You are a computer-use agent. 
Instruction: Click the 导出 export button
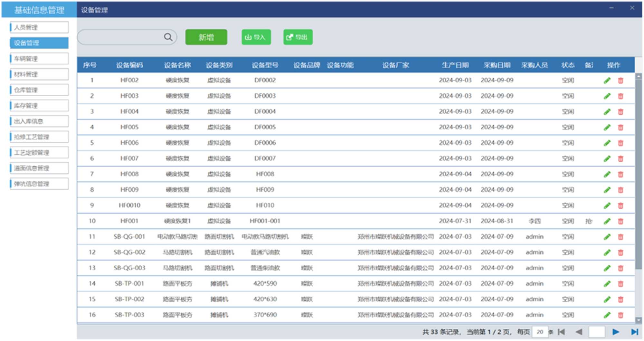point(298,37)
